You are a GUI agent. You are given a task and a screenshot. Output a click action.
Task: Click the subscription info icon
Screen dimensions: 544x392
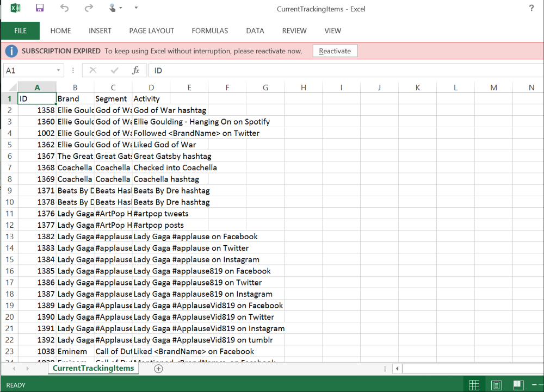point(11,51)
